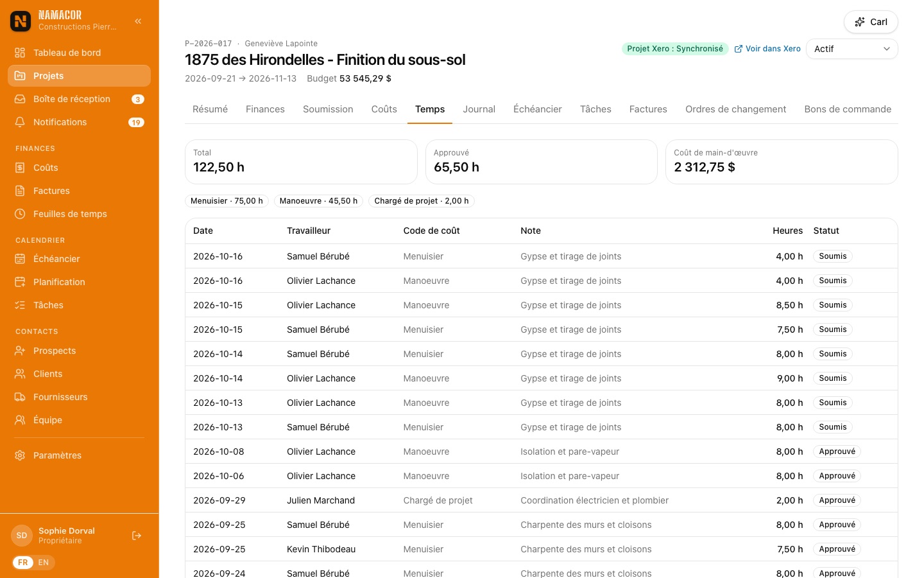Open the Actif status dropdown

tap(851, 49)
